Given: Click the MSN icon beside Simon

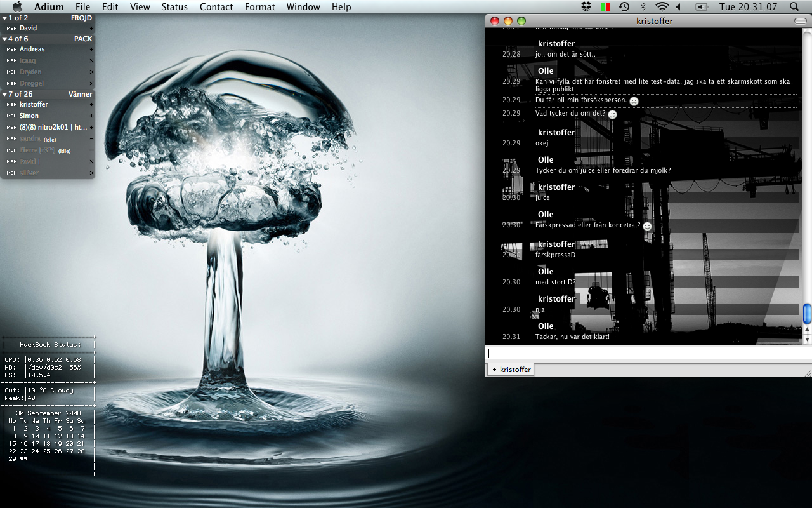Looking at the screenshot, I should point(12,116).
